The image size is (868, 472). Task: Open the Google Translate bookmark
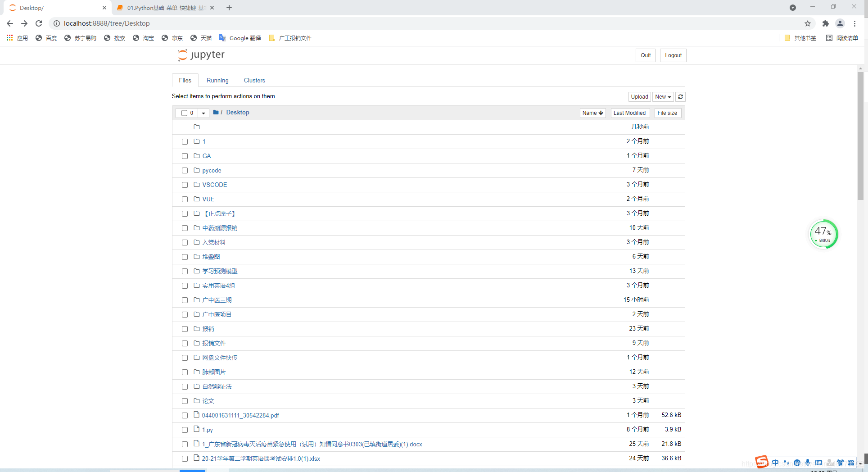pos(240,38)
